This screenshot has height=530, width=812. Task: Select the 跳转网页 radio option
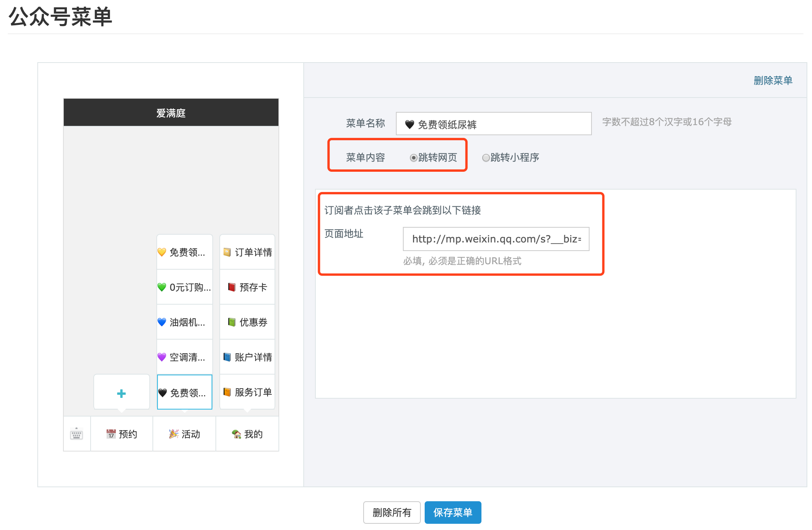coord(413,157)
